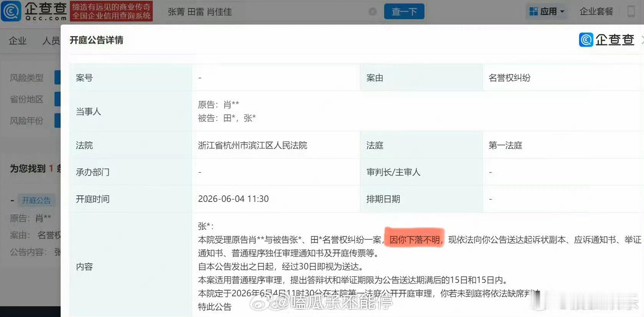
Task: Select the court name 浙江省杭州市滨江区人民法院
Action: pyautogui.click(x=253, y=145)
